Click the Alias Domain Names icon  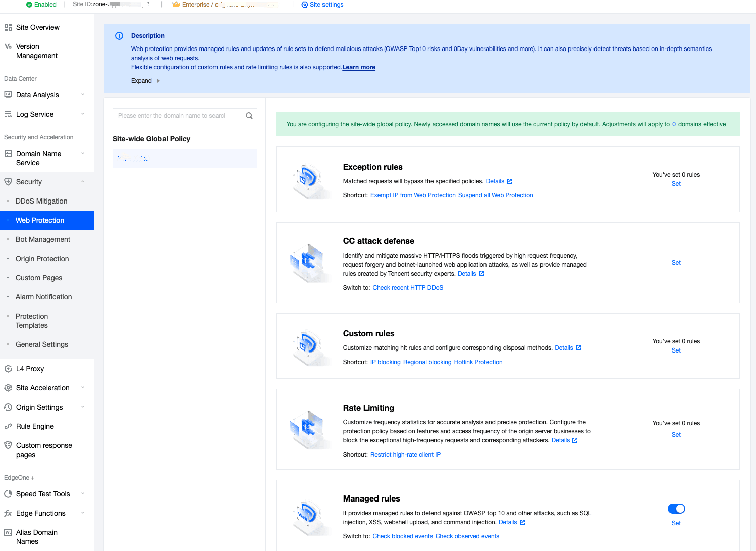(x=8, y=532)
